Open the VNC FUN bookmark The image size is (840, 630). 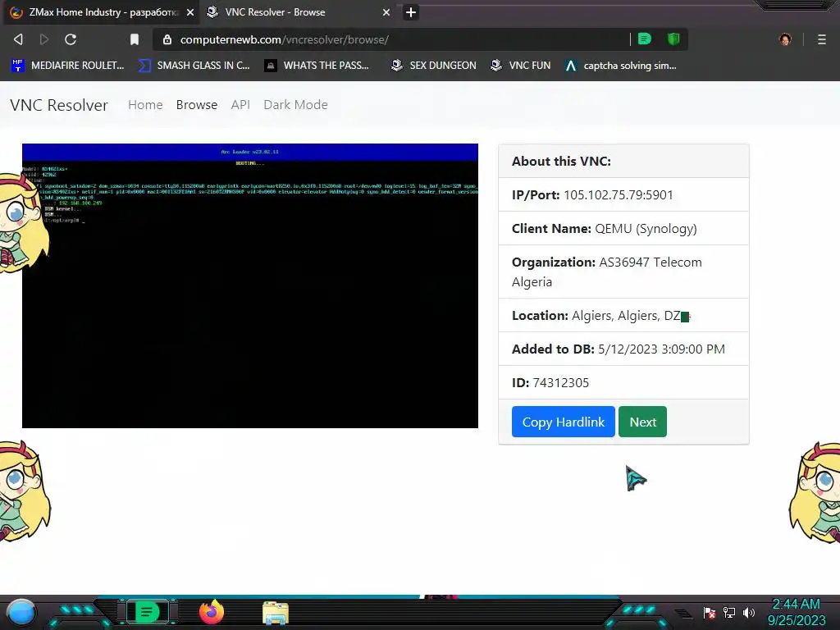(521, 66)
